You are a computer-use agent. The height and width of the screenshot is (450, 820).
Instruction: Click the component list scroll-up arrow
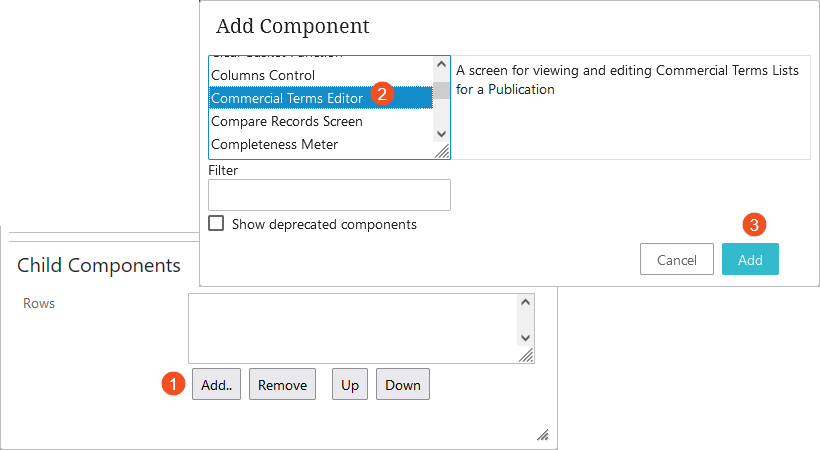[441, 64]
